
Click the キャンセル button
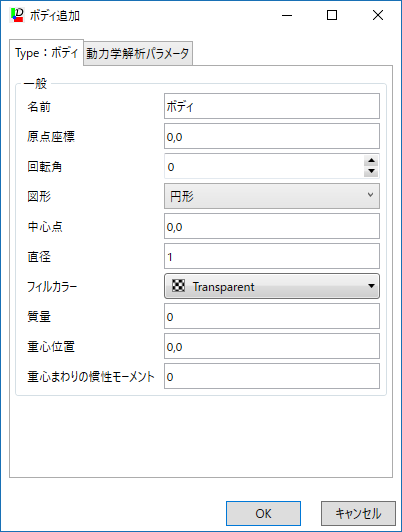358,513
